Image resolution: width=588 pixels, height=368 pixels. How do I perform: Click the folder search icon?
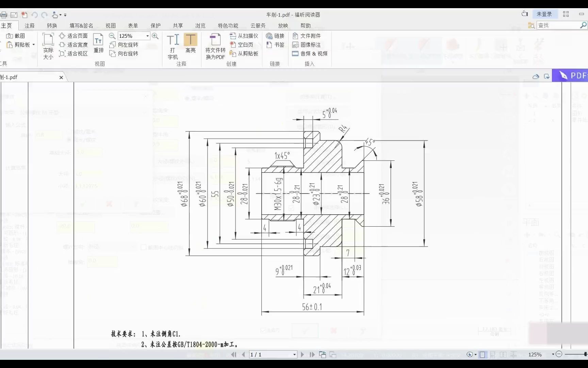click(531, 26)
